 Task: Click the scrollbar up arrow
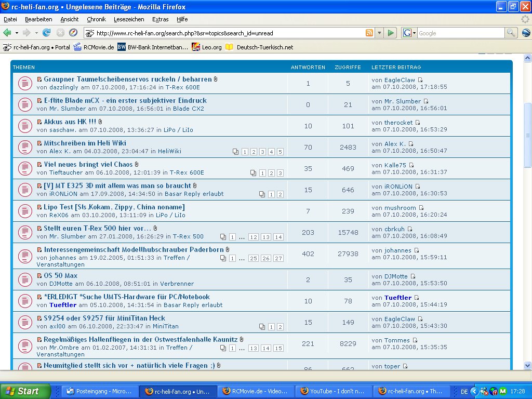[x=527, y=58]
